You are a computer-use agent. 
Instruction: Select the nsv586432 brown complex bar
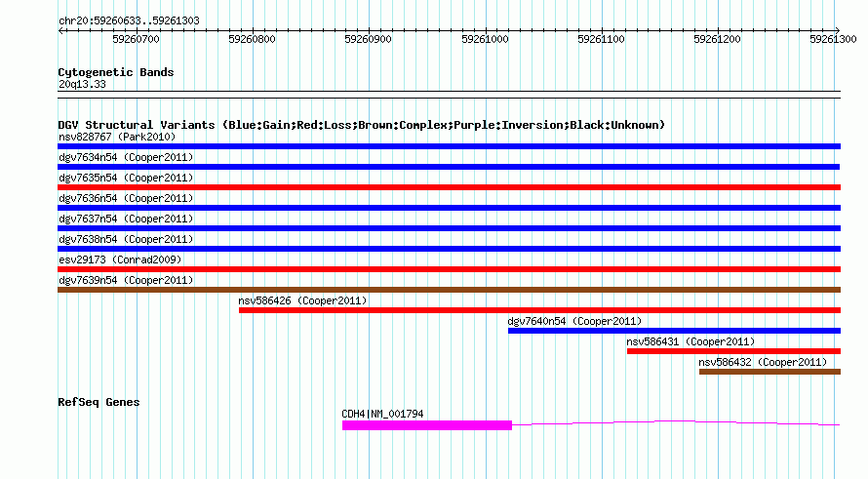[770, 372]
